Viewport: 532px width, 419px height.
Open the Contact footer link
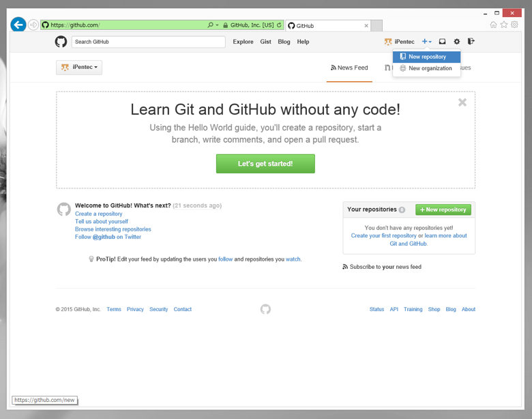(183, 309)
